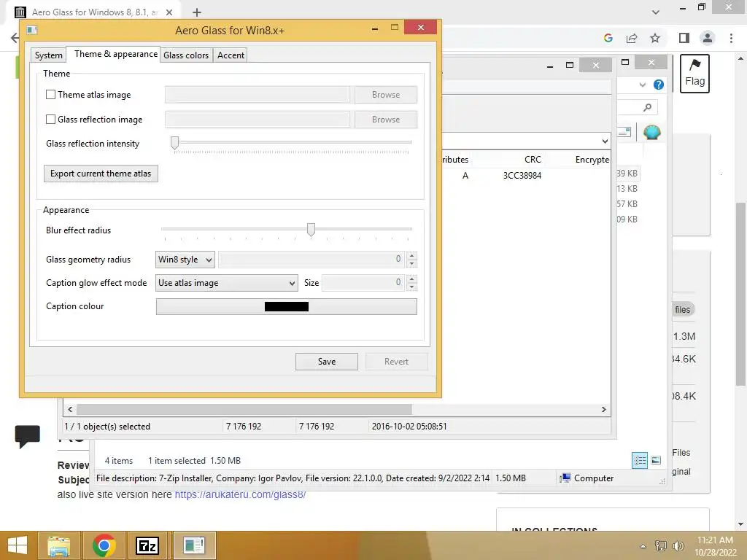The height and width of the screenshot is (560, 747).
Task: Expand the 7-Zip path dropdown arrow
Action: (x=605, y=141)
